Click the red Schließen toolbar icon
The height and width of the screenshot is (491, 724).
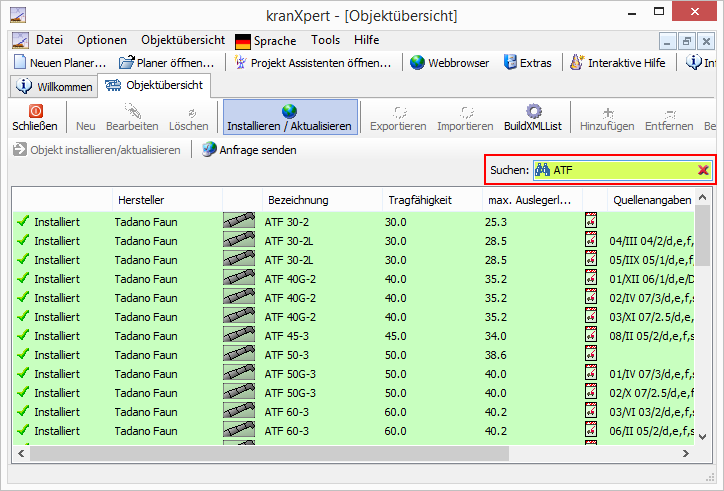pos(35,111)
